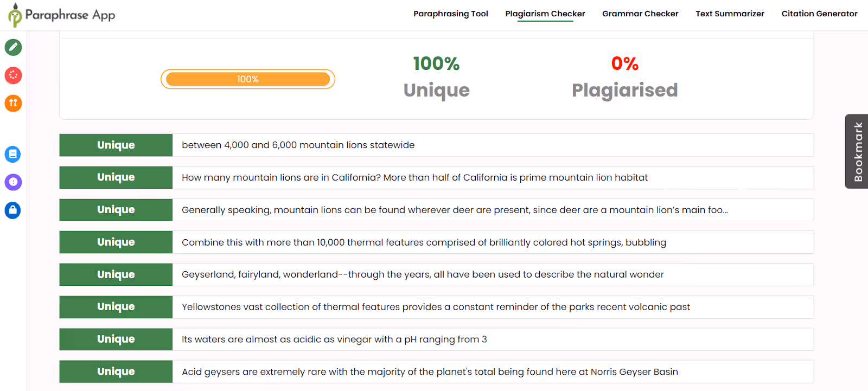Open the Citation Generator
Viewport: 868px width, 391px height.
tap(819, 14)
